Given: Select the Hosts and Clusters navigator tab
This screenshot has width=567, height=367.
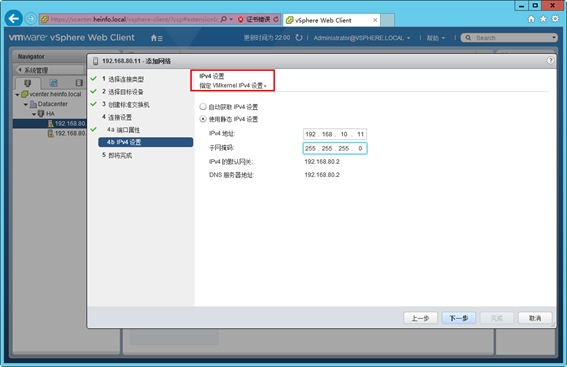Looking at the screenshot, I should click(27, 83).
